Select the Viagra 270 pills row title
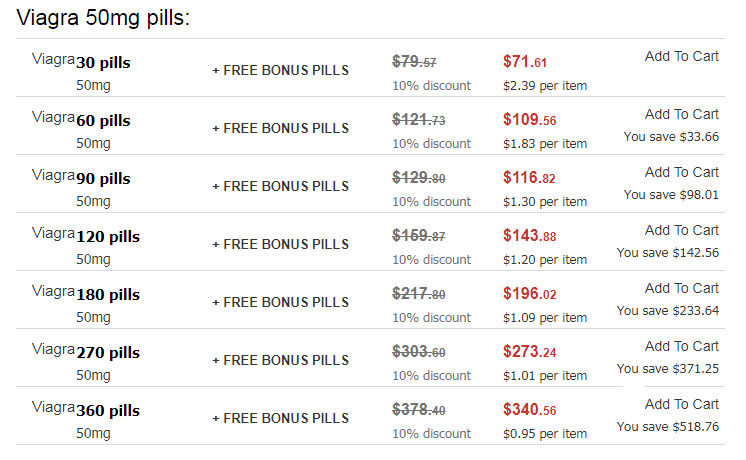Screen dimensions: 746x460 pos(86,352)
